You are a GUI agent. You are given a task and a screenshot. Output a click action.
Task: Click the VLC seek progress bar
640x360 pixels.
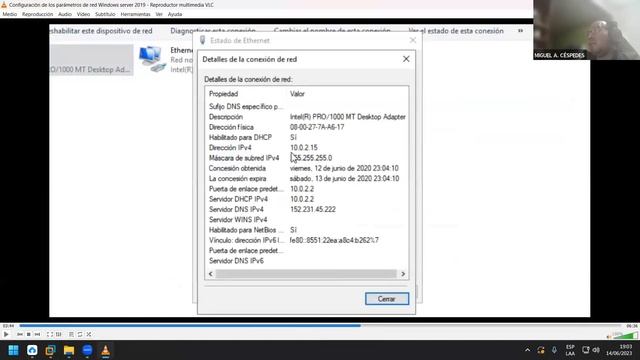pos(320,326)
